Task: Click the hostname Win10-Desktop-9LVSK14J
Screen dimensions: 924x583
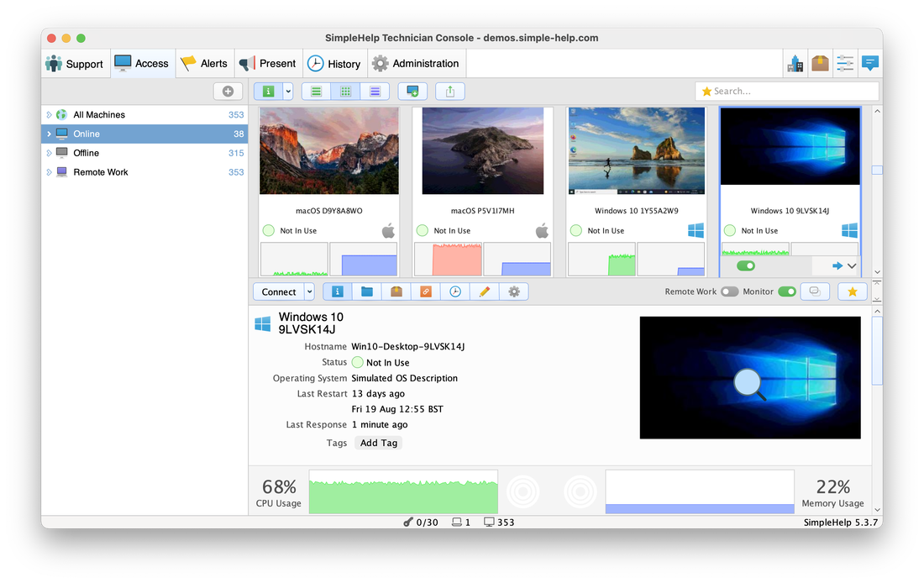Action: click(407, 347)
